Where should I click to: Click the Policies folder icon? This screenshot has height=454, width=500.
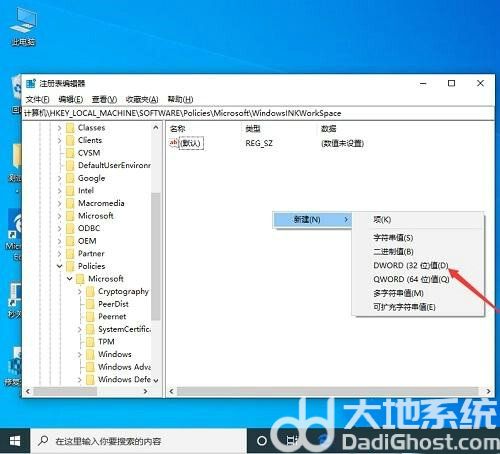(70, 266)
